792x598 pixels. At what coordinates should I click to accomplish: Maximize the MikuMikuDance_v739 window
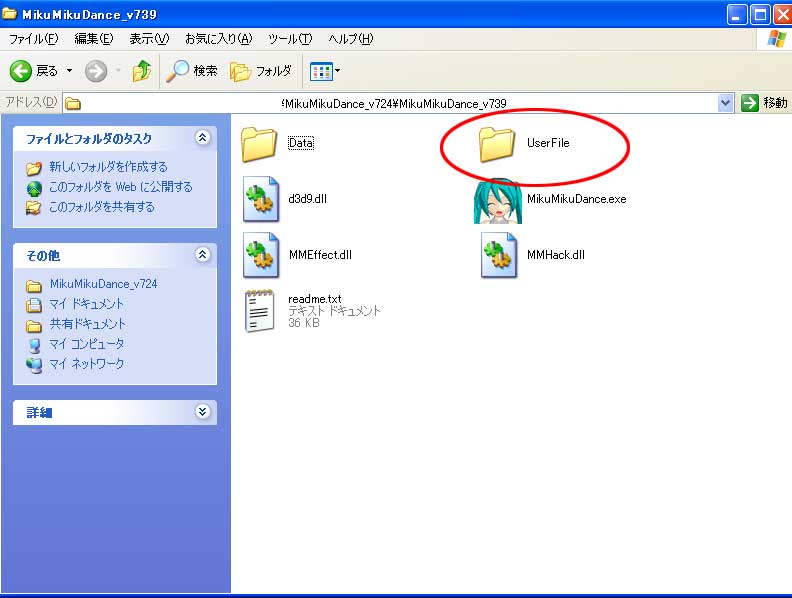point(760,14)
